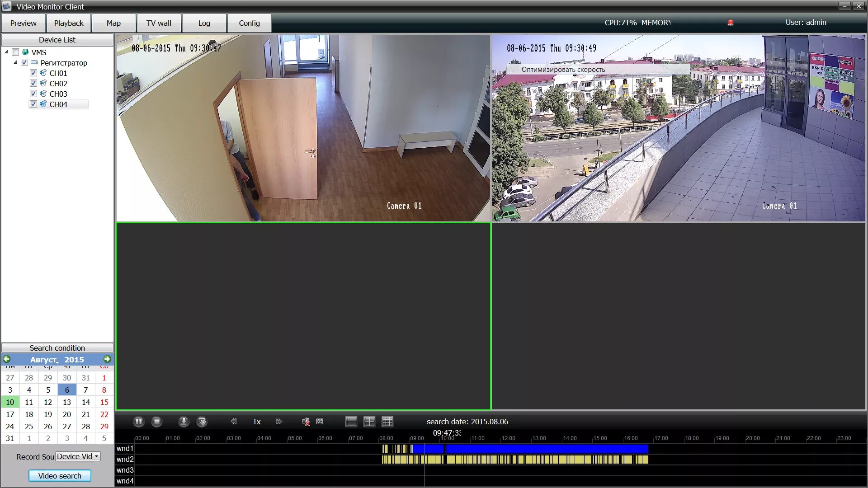Click the Video search button

tap(60, 476)
